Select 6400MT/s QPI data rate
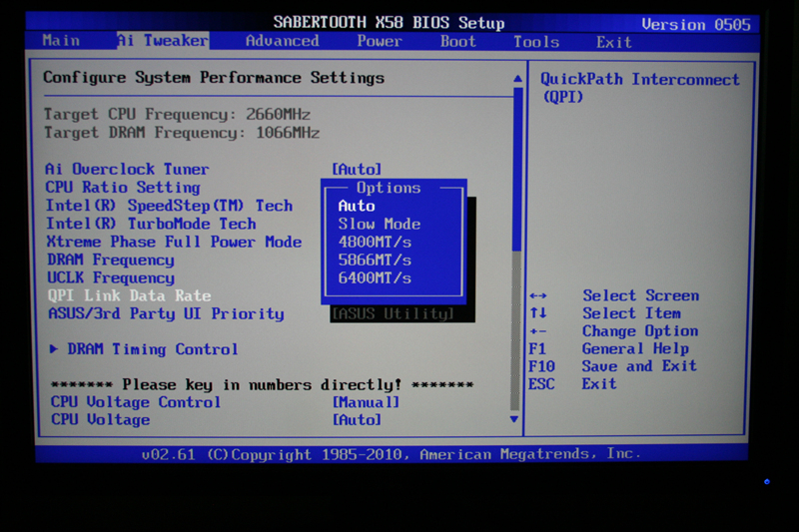 [x=375, y=277]
